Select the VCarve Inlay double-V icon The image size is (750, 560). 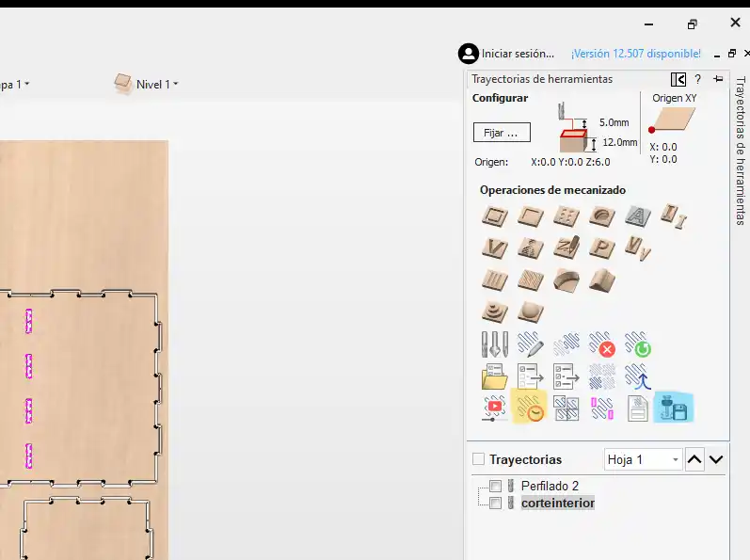638,248
